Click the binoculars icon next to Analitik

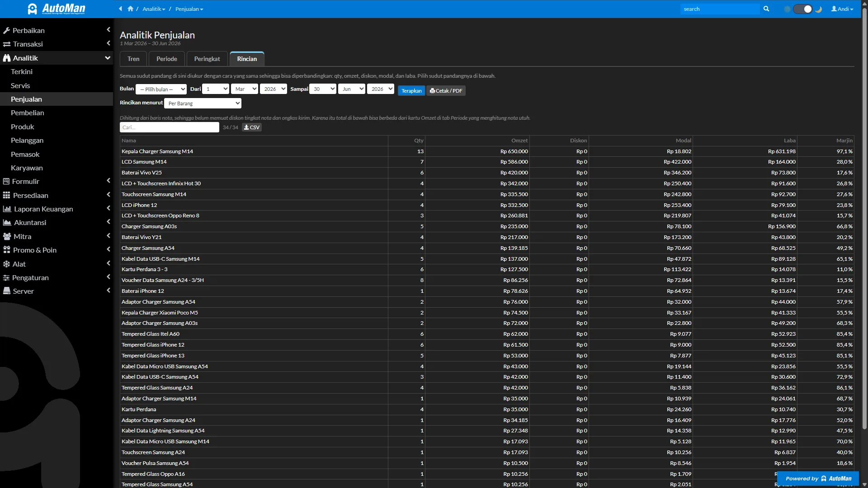pos(7,58)
